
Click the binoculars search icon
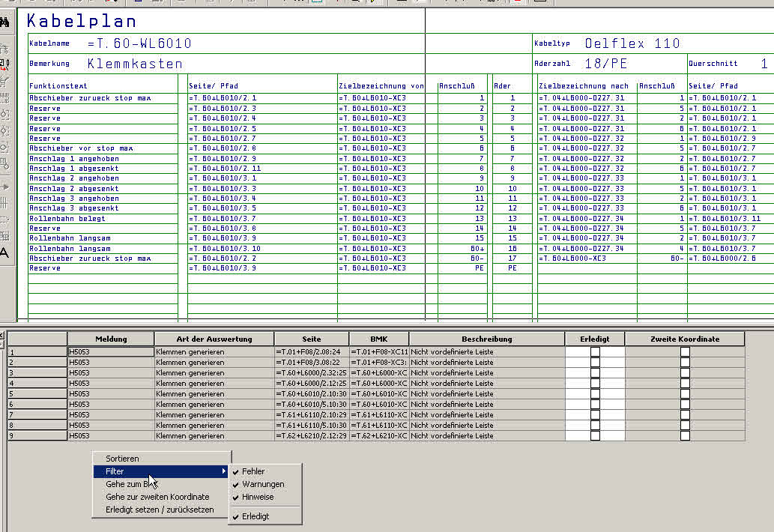click(4, 22)
